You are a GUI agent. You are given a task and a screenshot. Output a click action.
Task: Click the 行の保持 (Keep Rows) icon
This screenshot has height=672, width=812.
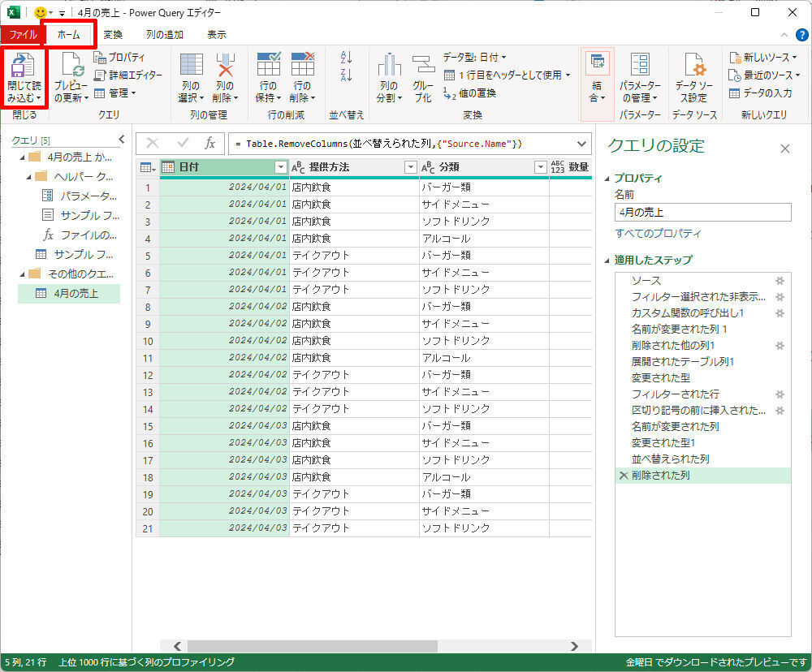coord(268,65)
